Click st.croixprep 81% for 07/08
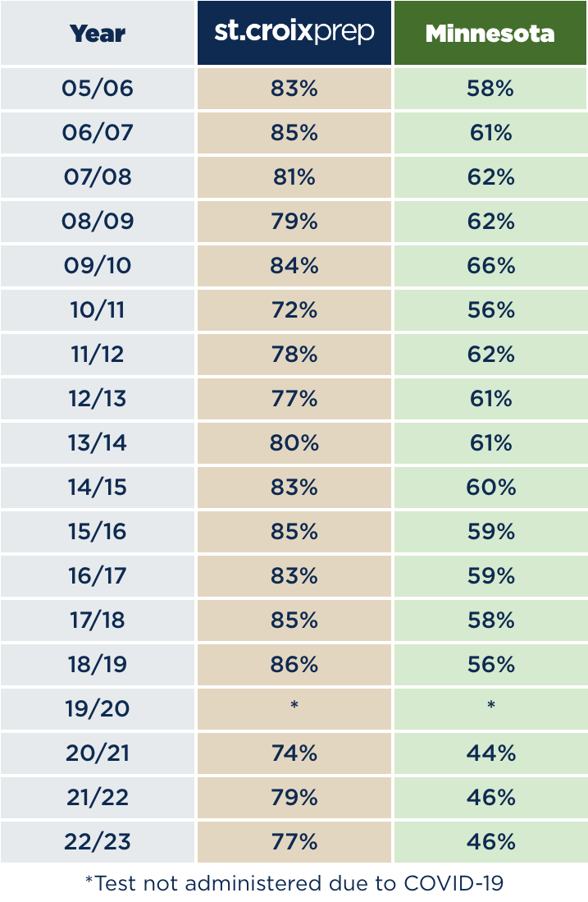This screenshot has height=902, width=588. coord(294,177)
